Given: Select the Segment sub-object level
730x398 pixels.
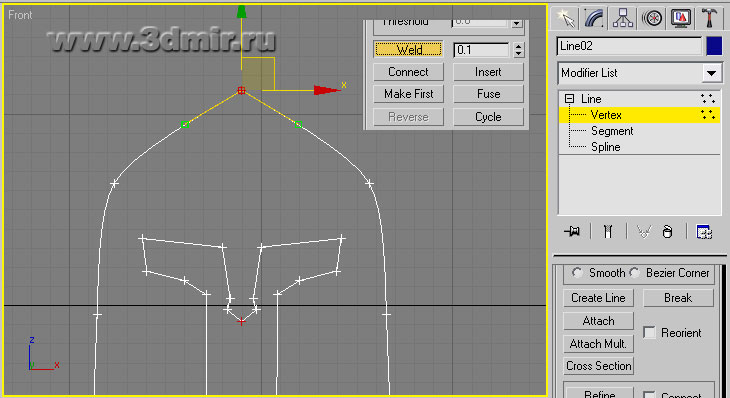Looking at the screenshot, I should (x=612, y=131).
